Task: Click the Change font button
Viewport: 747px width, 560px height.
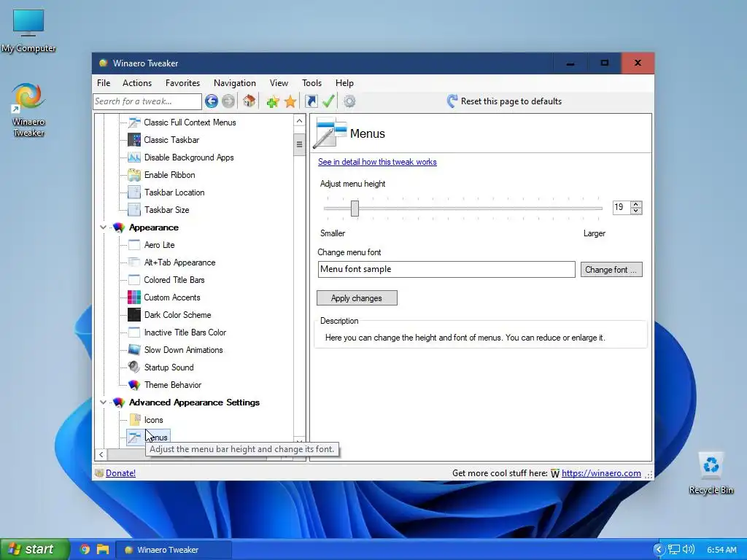Action: (x=611, y=270)
